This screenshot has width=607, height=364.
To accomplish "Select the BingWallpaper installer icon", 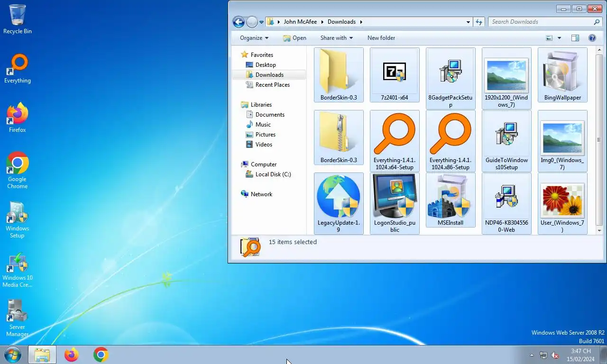I will pos(562,74).
